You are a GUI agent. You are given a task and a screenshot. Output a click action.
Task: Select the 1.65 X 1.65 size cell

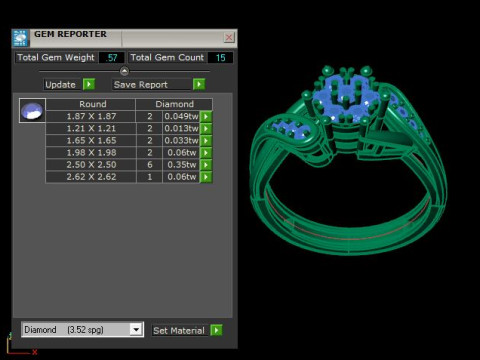91,141
